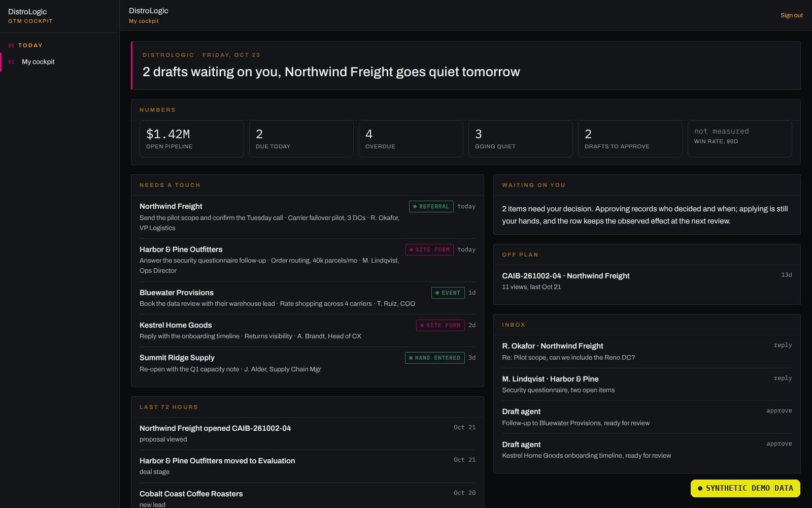
Task: Open the Overdue stat card
Action: [x=411, y=139]
